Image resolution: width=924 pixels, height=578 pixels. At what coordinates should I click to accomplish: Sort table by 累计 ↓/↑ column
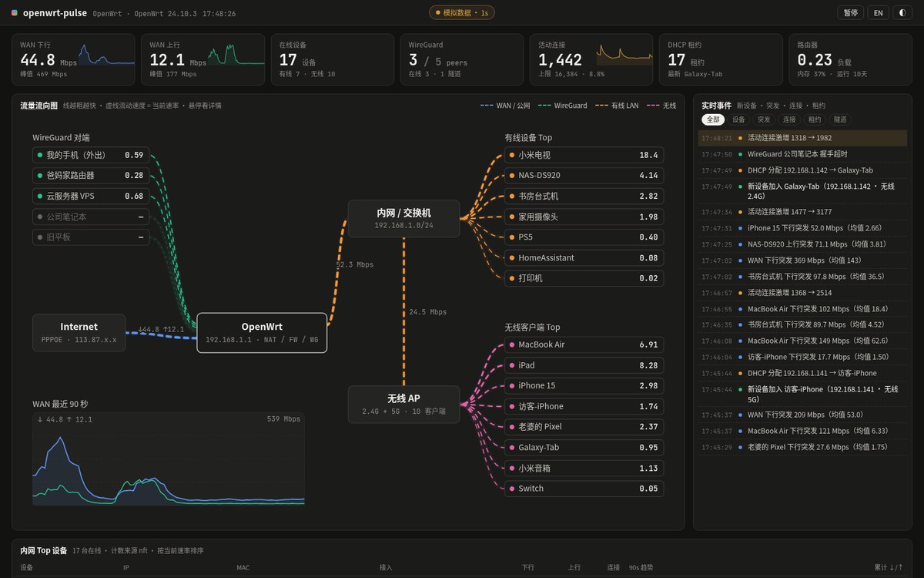889,568
